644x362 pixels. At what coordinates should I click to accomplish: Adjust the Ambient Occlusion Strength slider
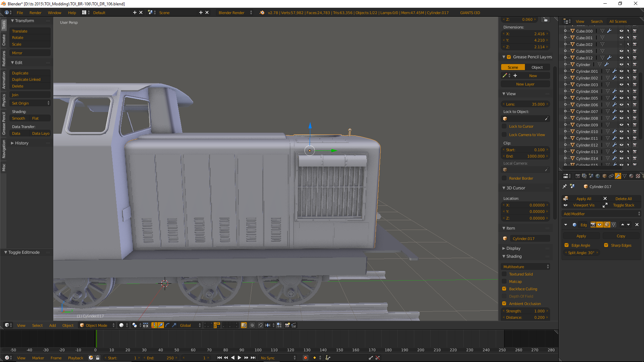(x=525, y=311)
